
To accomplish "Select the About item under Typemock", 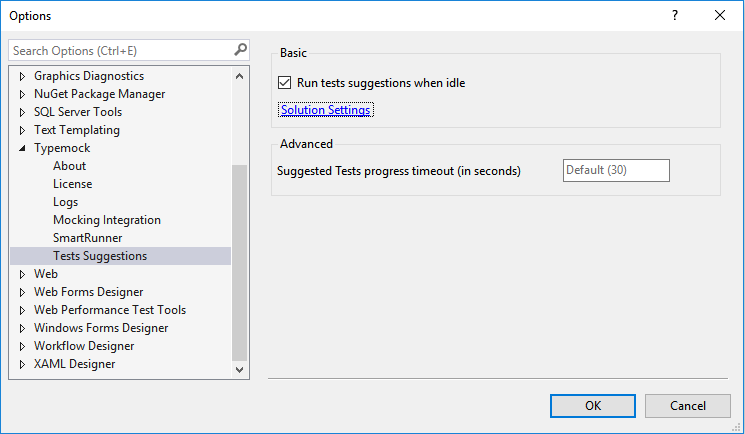I will tap(69, 166).
